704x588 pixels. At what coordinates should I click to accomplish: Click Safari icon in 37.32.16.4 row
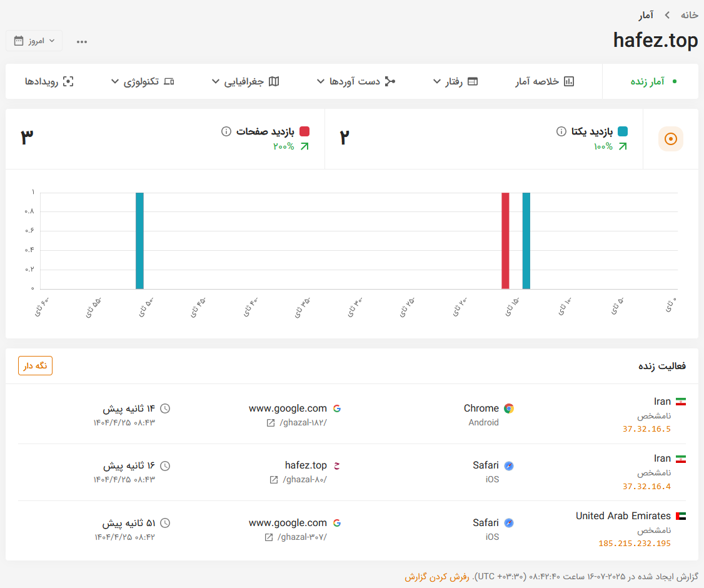[509, 466]
